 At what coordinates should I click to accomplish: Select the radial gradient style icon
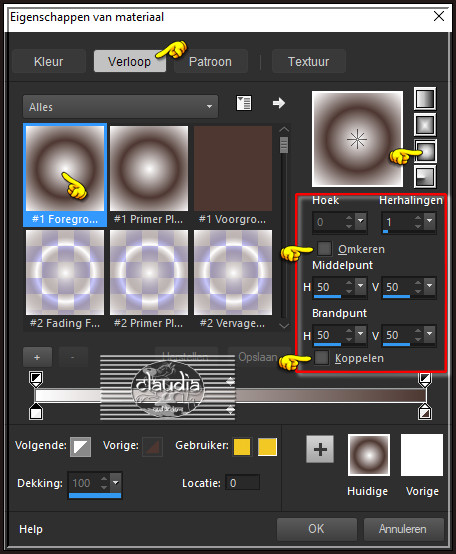[425, 176]
